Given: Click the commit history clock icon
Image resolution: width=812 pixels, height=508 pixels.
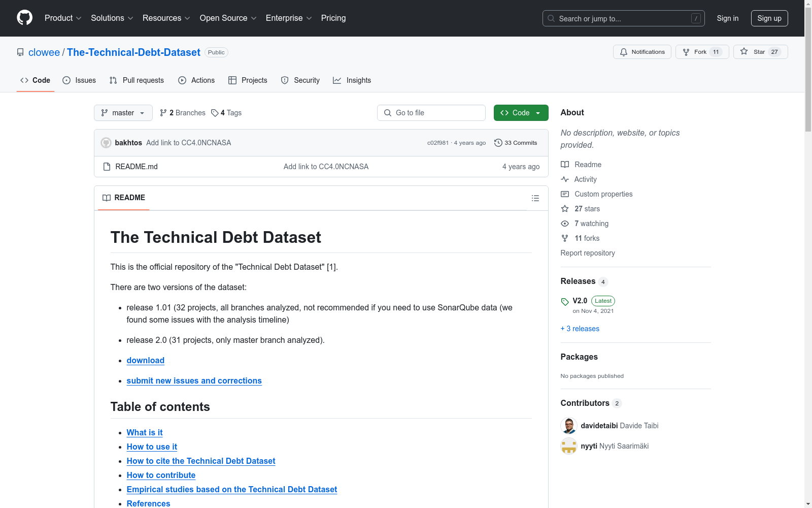Looking at the screenshot, I should point(498,143).
